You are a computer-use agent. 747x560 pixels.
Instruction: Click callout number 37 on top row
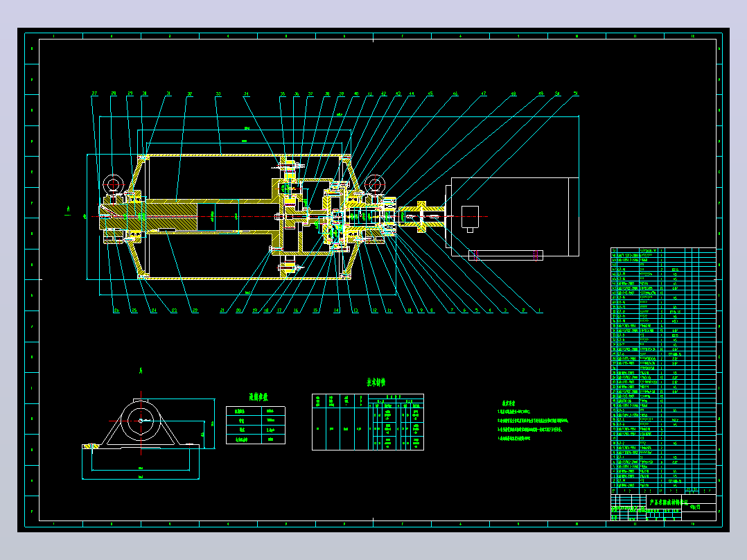pyautogui.click(x=310, y=94)
